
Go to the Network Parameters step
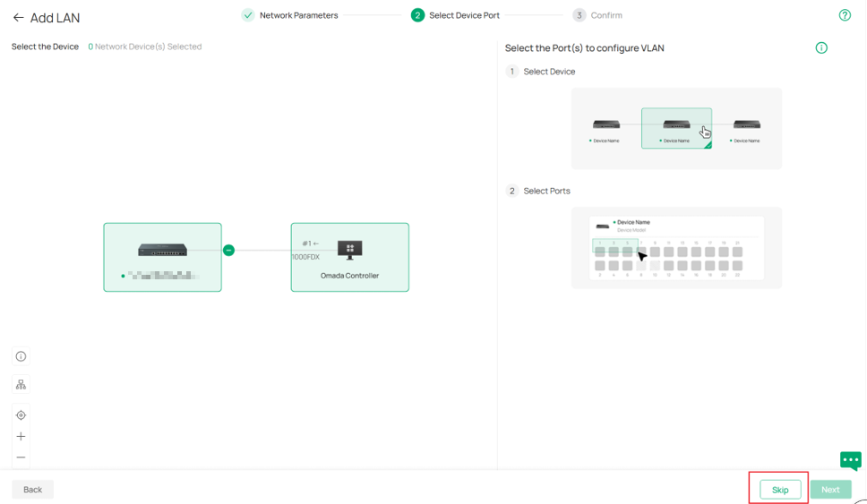point(289,15)
